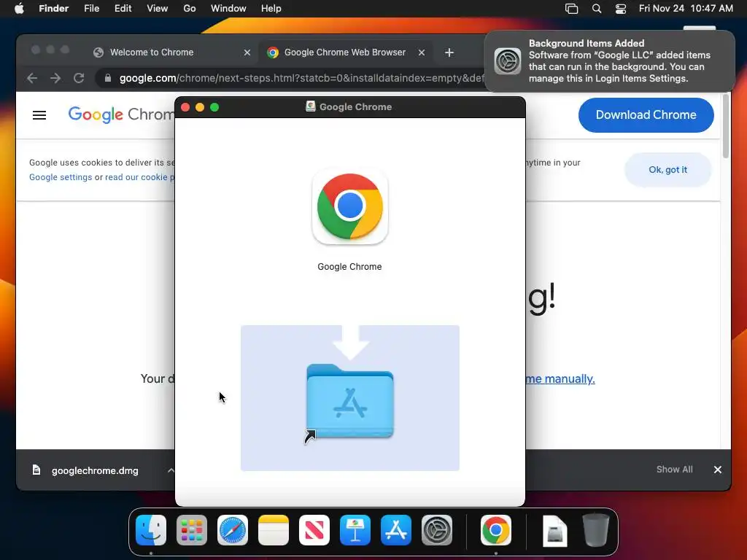This screenshot has width=747, height=560.
Task: Open the Apple menu
Action: pos(19,9)
